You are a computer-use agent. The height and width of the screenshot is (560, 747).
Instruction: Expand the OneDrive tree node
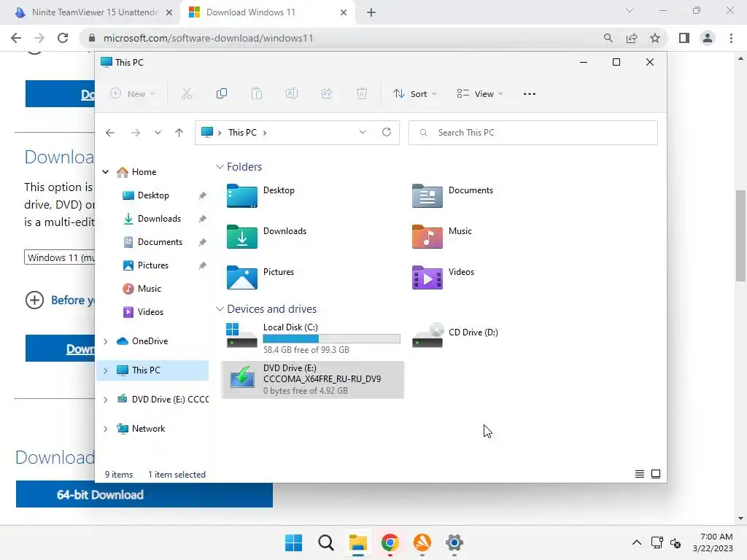pyautogui.click(x=106, y=341)
